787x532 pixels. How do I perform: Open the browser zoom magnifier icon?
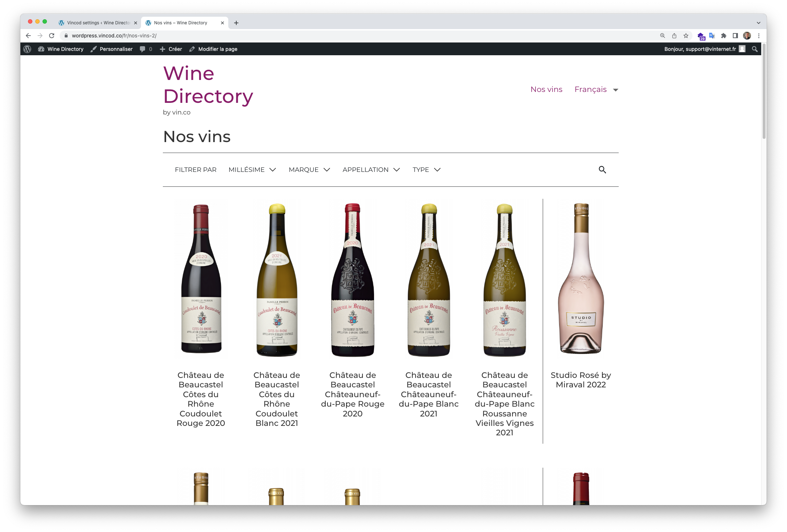coord(663,36)
